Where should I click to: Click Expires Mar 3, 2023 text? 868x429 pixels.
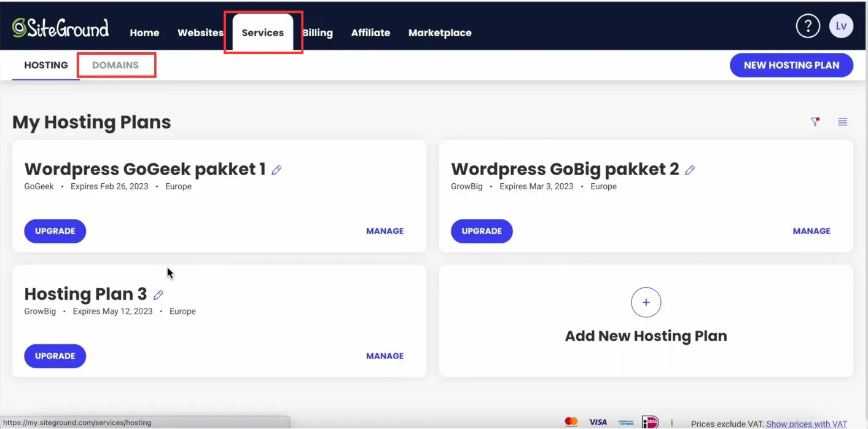click(536, 186)
